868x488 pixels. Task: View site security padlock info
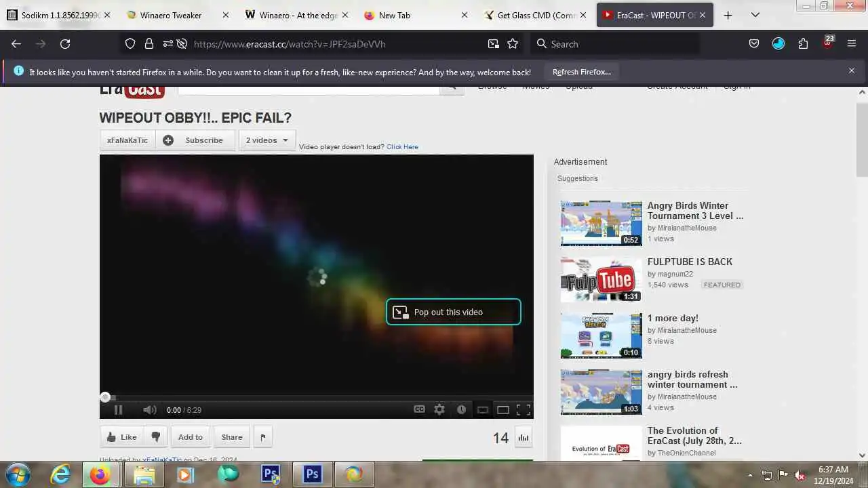[149, 44]
